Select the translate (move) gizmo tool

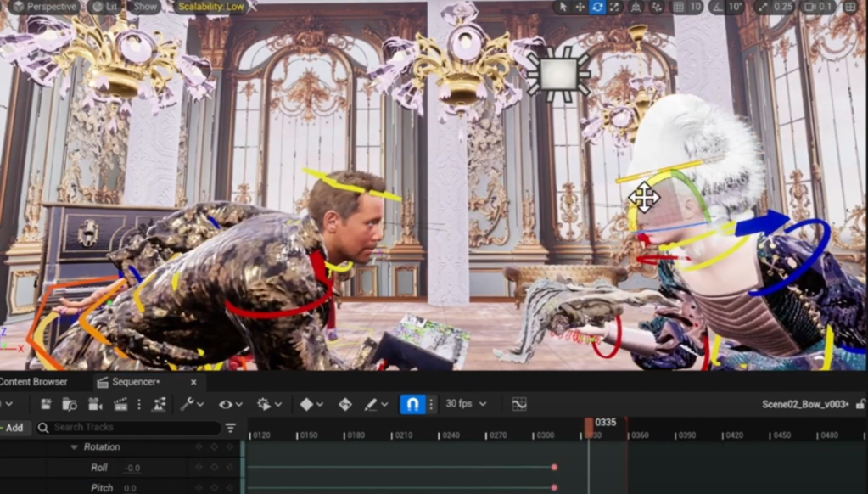(580, 7)
